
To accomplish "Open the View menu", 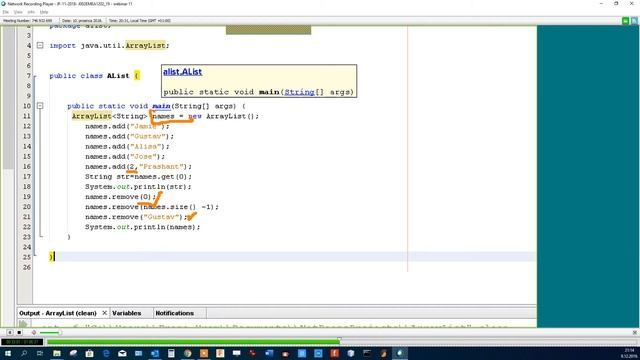I will 18,12.
